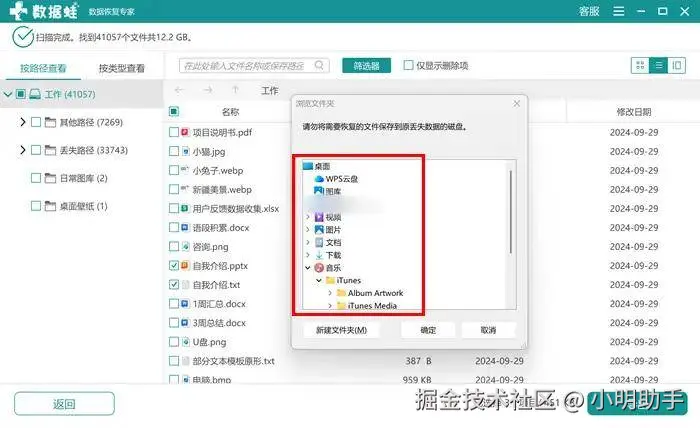Toggle 仅显示删除项 checkbox
700x428 pixels.
click(x=408, y=65)
